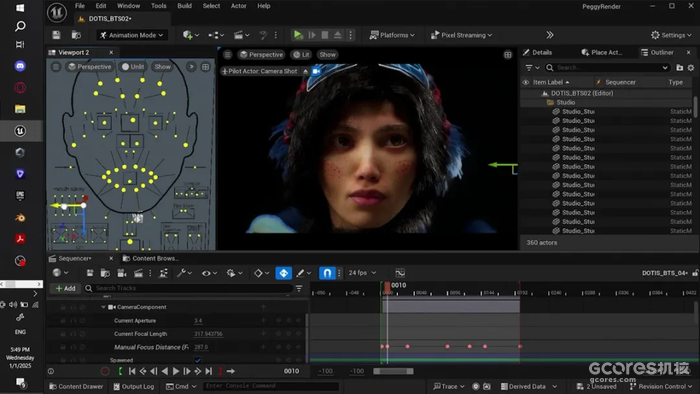Open the Content Drawer
Image resolution: width=700 pixels, height=394 pixels.
tap(76, 386)
